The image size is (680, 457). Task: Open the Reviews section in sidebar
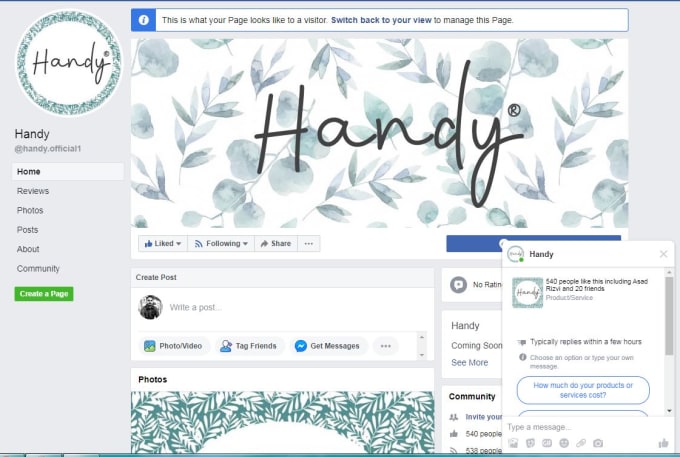(x=33, y=191)
